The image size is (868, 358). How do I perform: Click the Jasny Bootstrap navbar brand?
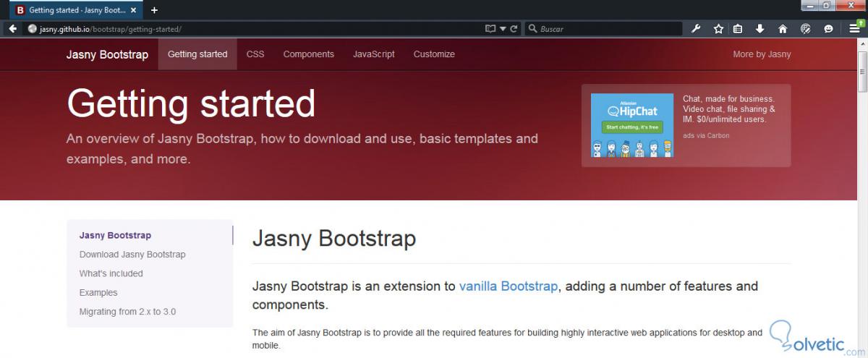[107, 54]
